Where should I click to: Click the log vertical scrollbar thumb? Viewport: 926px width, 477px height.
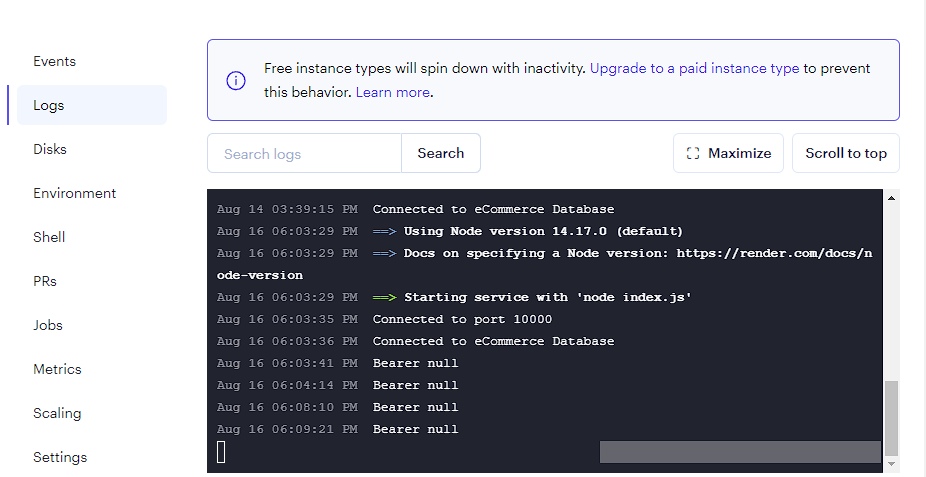891,419
